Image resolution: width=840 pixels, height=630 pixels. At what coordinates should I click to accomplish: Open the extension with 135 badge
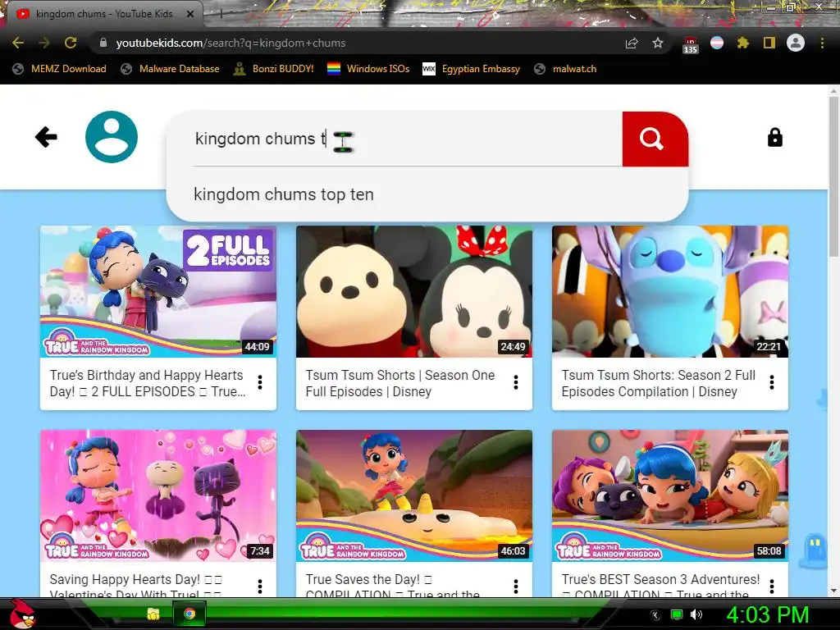coord(690,44)
